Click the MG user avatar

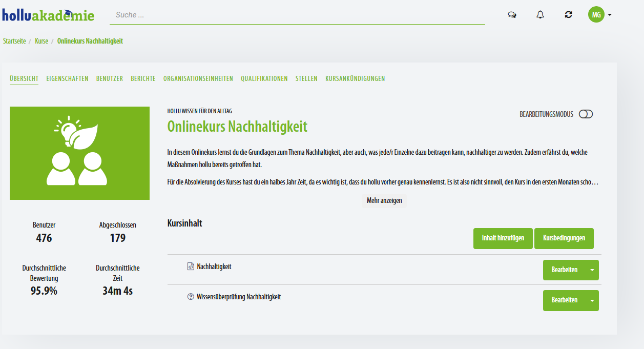[596, 15]
